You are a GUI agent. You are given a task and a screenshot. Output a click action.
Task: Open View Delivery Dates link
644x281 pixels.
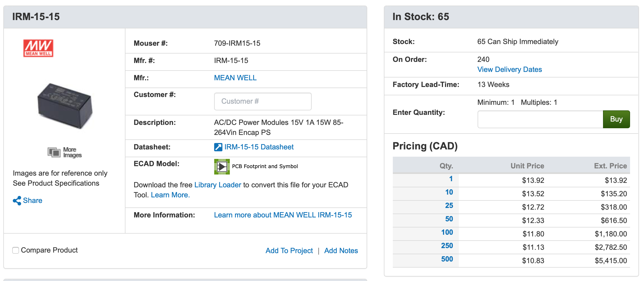point(509,69)
